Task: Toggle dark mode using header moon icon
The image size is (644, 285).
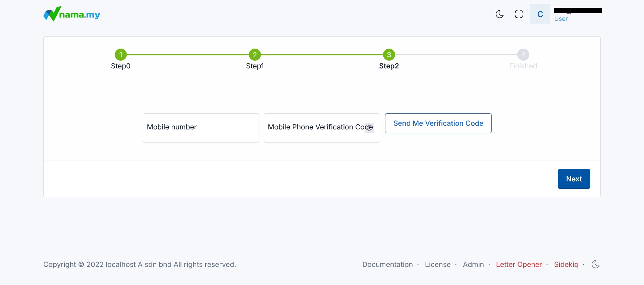Action: click(499, 14)
